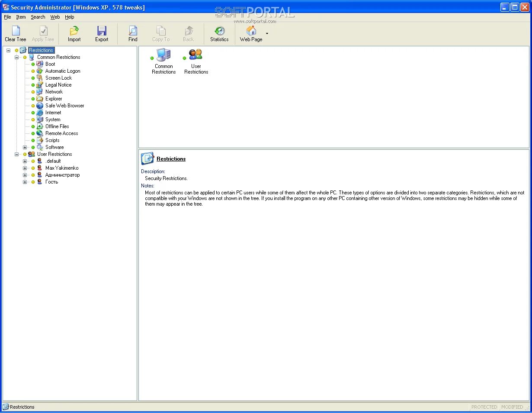Screen dimensions: 532x413
Task: Click the Import toolbar icon
Action: (x=74, y=31)
